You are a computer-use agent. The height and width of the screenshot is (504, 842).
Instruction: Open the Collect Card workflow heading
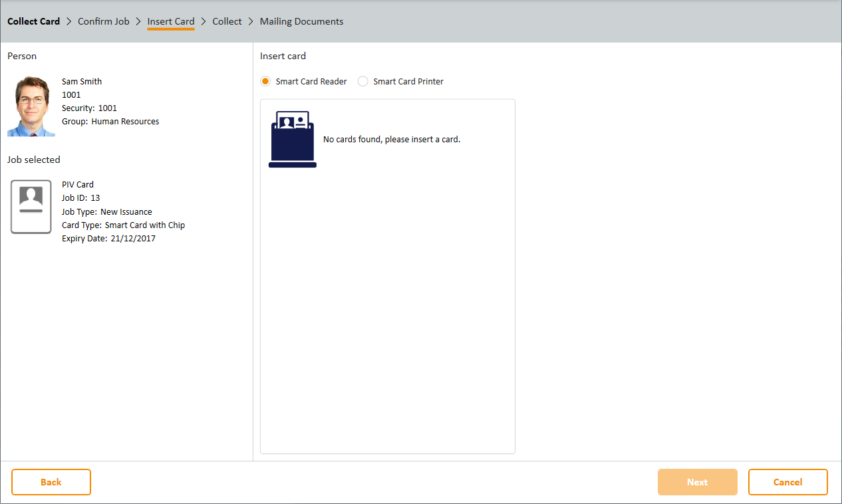33,21
